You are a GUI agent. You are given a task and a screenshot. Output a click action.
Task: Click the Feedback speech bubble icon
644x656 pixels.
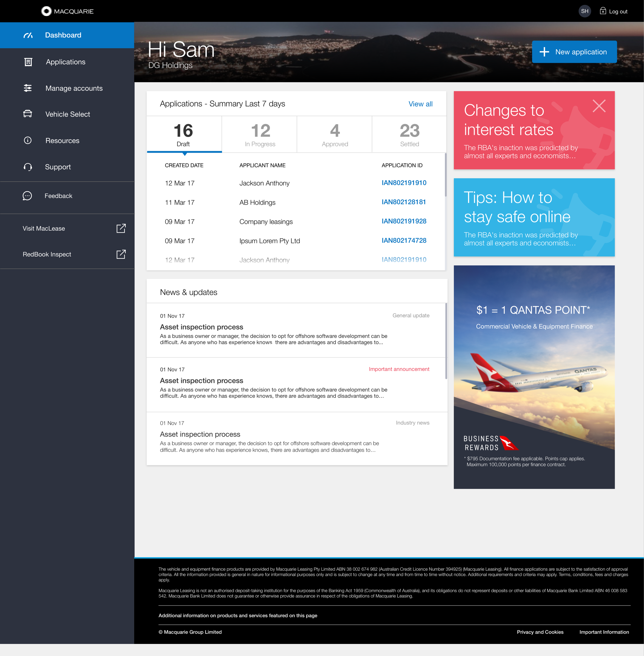click(x=27, y=196)
